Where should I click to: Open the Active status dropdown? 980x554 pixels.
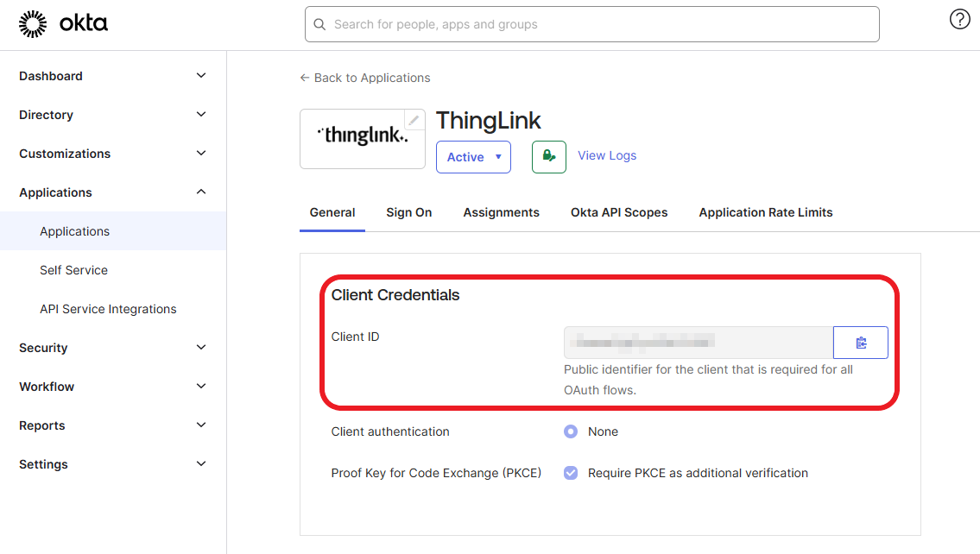[473, 157]
